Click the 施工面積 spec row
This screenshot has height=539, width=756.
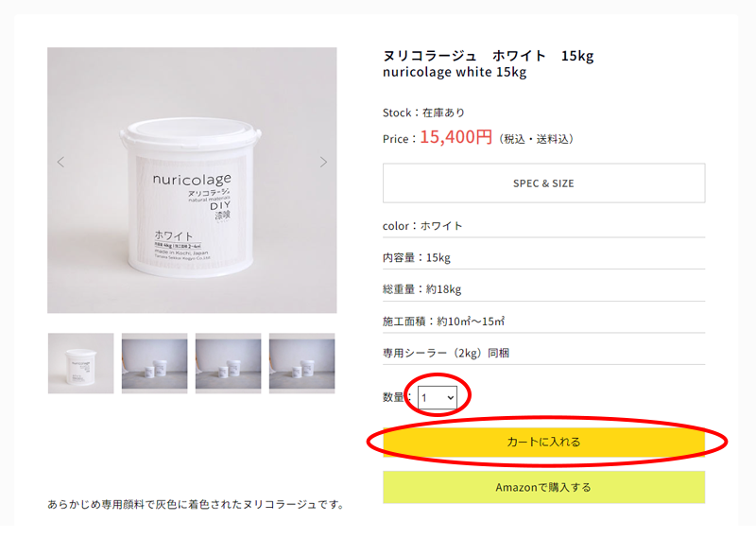441,322
